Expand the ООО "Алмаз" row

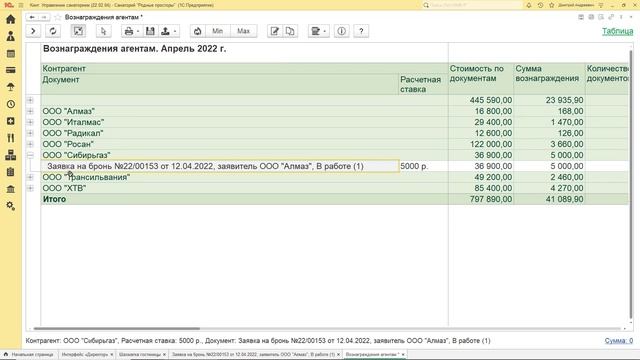coord(30,111)
